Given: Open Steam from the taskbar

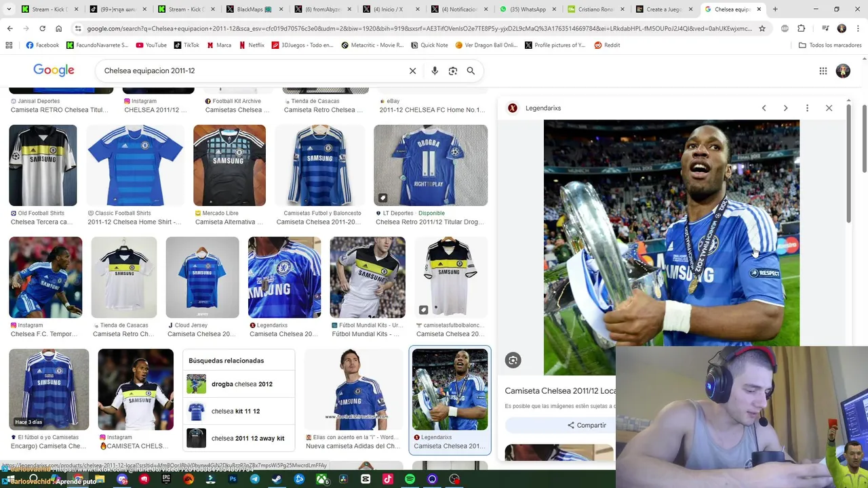Looking at the screenshot, I should tap(277, 479).
